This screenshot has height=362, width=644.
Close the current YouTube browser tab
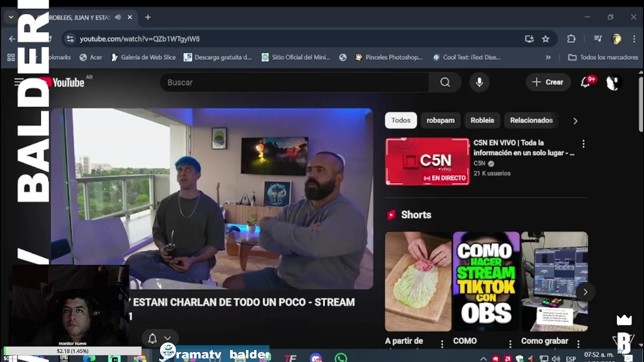[x=130, y=17]
